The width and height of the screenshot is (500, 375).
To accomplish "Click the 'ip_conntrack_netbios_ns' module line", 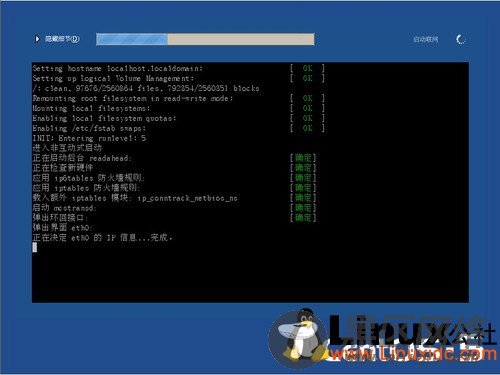I will pyautogui.click(x=135, y=198).
